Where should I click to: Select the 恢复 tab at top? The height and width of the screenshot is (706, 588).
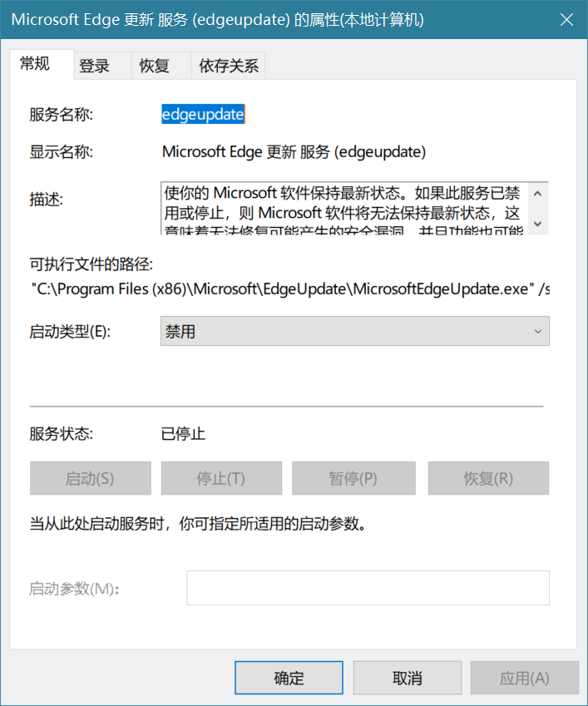pos(155,67)
